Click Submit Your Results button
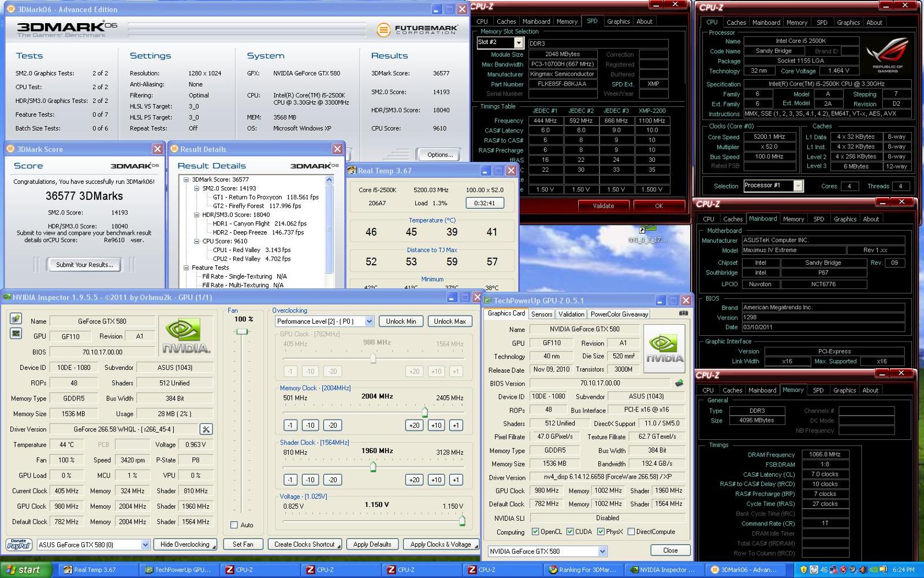 (x=84, y=265)
